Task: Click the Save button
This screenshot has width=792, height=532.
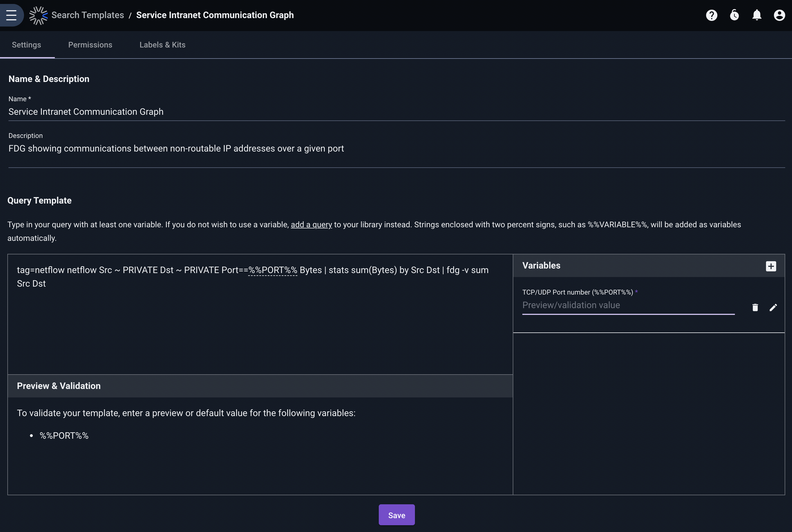Action: 397,515
